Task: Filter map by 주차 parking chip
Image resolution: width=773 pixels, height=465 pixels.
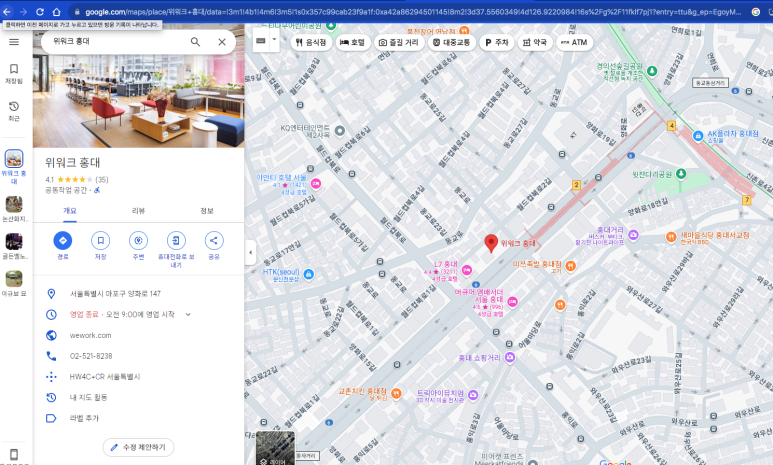Action: [496, 42]
